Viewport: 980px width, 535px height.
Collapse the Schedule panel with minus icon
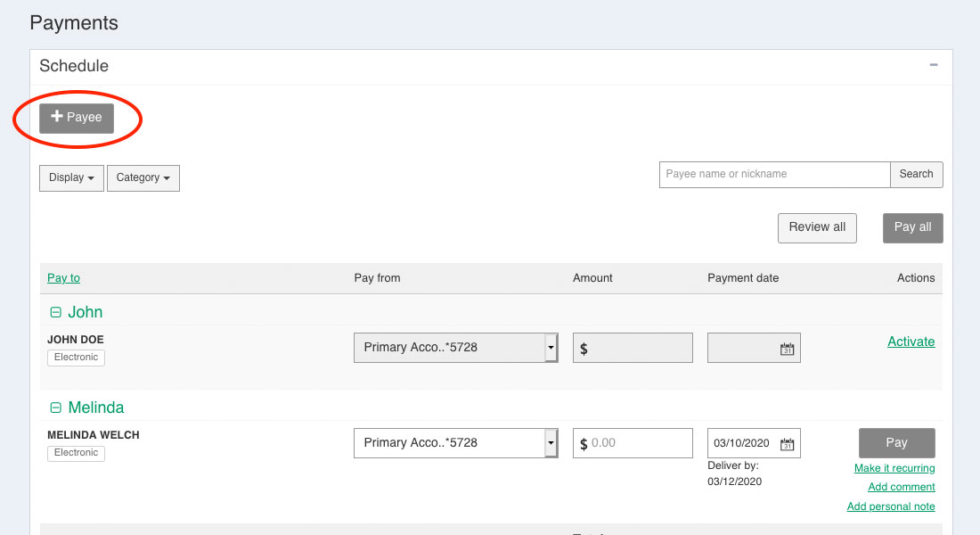934,65
